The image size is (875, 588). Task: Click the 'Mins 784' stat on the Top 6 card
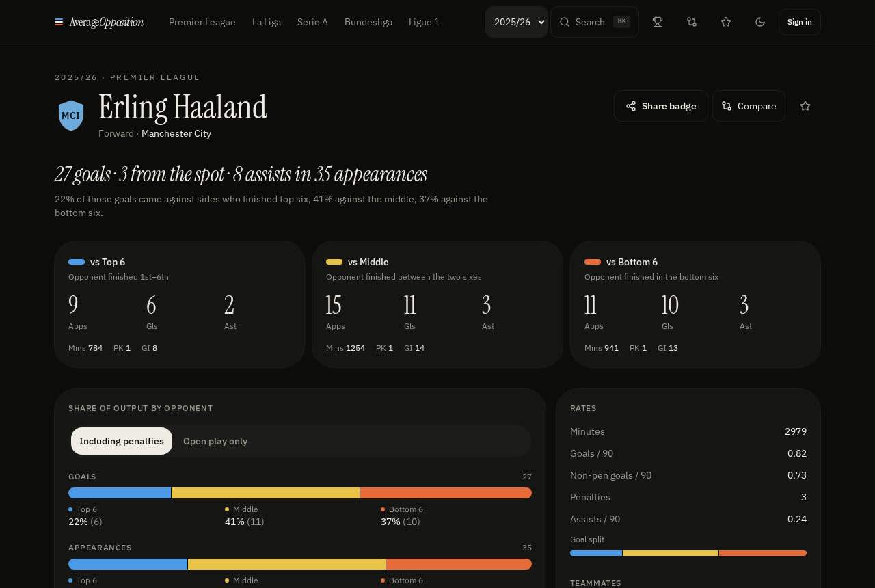point(85,348)
